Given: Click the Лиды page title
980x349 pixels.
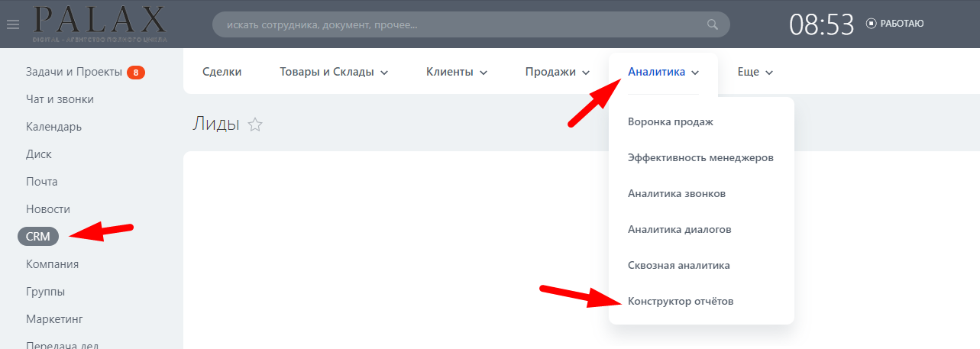Looking at the screenshot, I should tap(216, 124).
